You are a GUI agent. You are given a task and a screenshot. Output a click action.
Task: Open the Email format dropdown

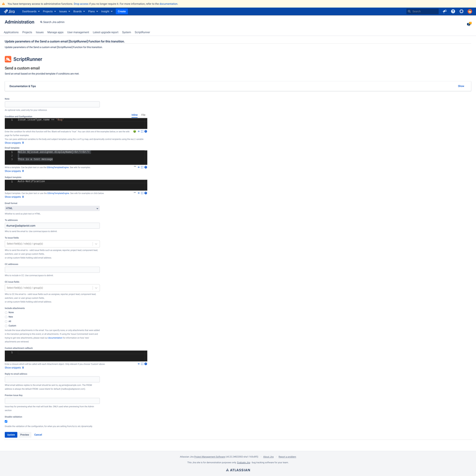point(52,208)
